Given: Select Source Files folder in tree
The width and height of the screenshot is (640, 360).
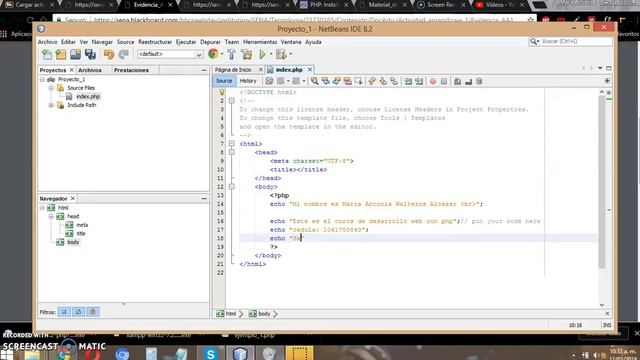Looking at the screenshot, I should click(x=81, y=88).
